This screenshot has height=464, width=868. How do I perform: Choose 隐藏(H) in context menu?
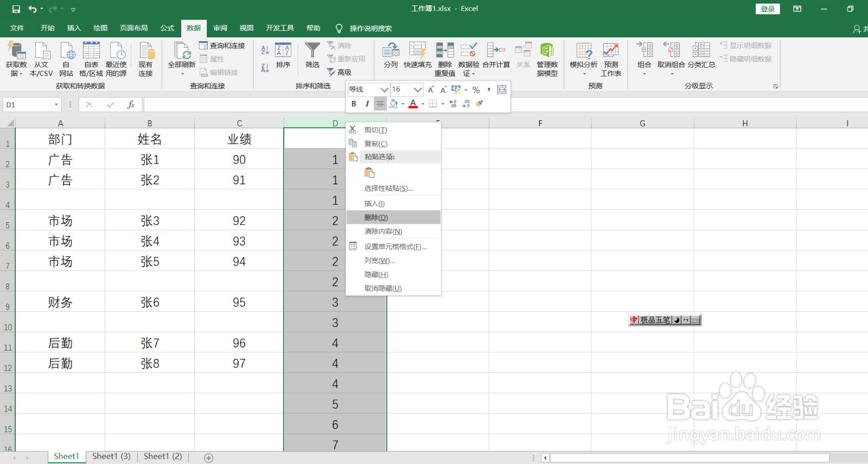[393, 275]
